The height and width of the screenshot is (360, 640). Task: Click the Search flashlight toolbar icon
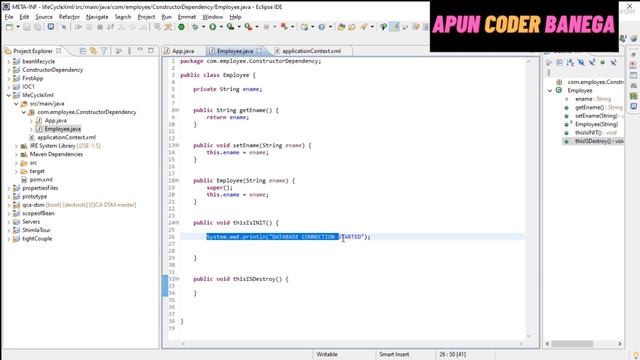coord(363,27)
